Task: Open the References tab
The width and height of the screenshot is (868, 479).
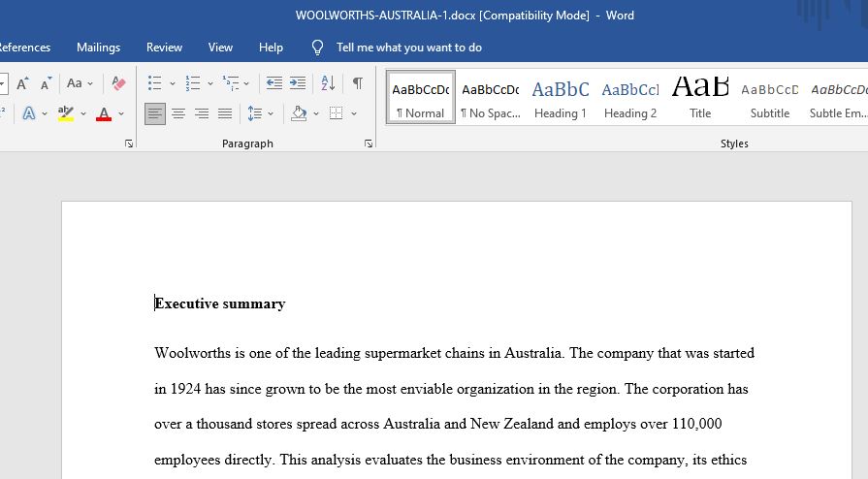Action: point(24,48)
